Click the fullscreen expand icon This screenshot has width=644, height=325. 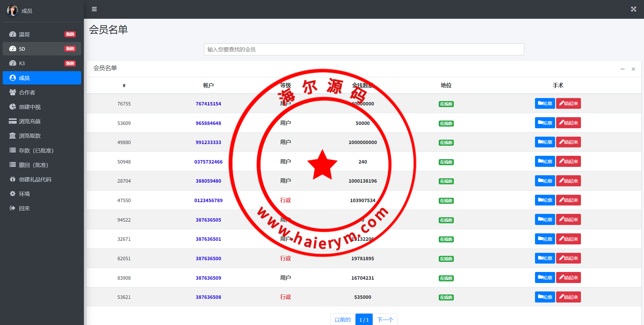click(633, 9)
